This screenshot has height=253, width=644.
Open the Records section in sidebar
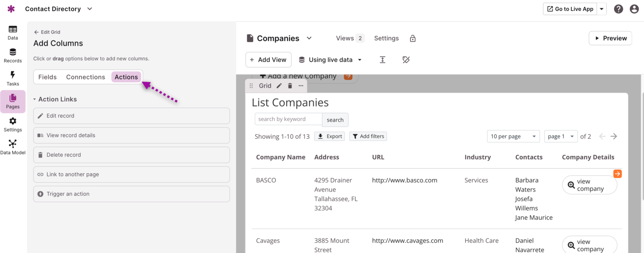pyautogui.click(x=13, y=55)
